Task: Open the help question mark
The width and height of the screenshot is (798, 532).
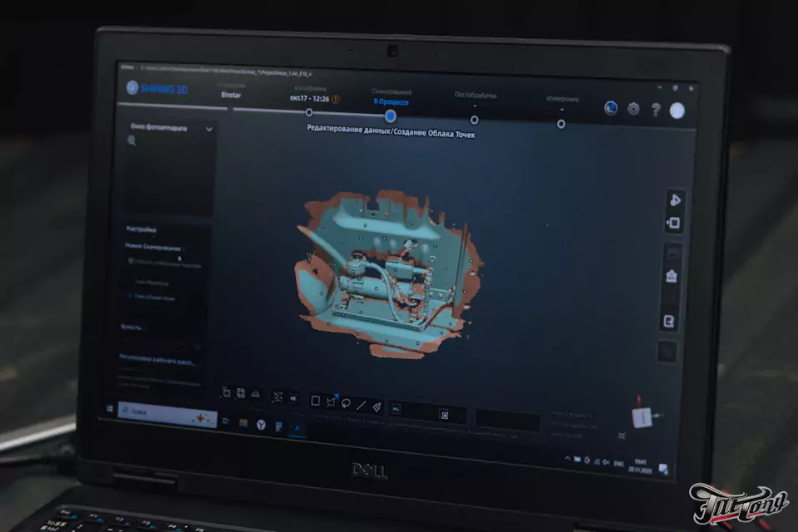Action: click(x=656, y=110)
